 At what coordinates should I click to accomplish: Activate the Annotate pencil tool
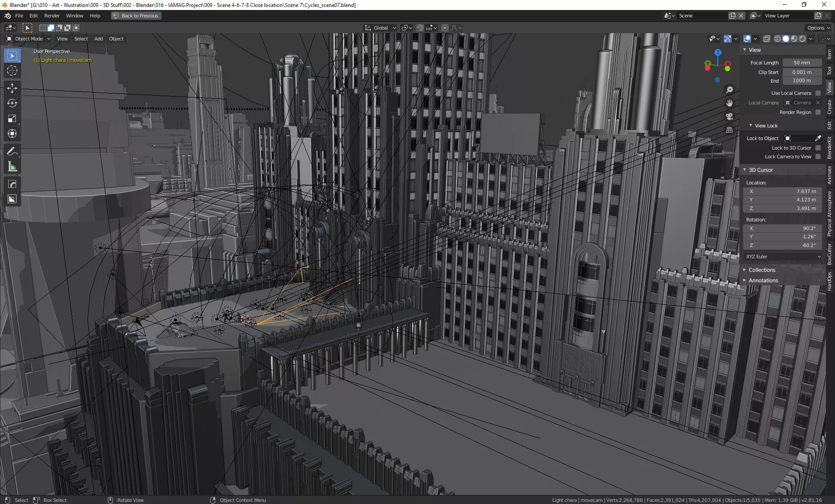pos(12,151)
